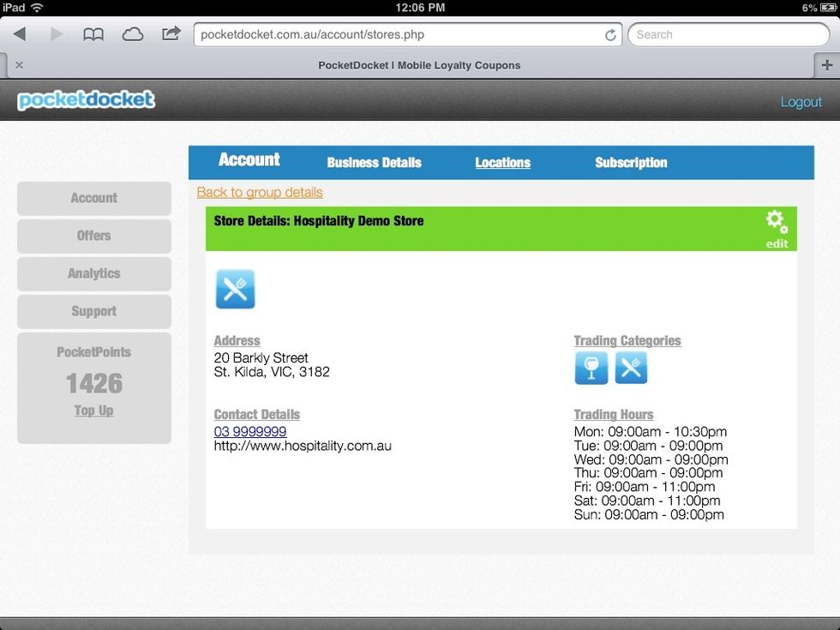Select the Locations tab
The height and width of the screenshot is (630, 840).
click(502, 163)
